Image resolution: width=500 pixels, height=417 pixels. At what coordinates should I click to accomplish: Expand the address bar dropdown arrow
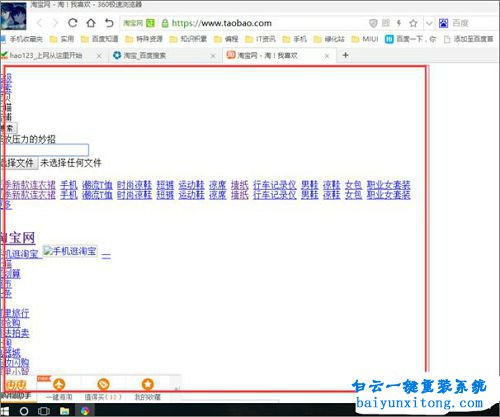click(429, 23)
